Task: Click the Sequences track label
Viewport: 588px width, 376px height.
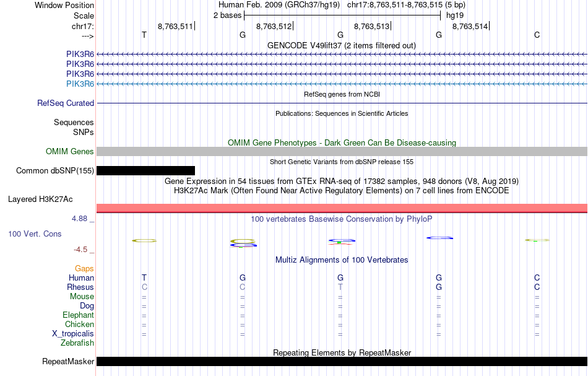Action: pyautogui.click(x=74, y=122)
